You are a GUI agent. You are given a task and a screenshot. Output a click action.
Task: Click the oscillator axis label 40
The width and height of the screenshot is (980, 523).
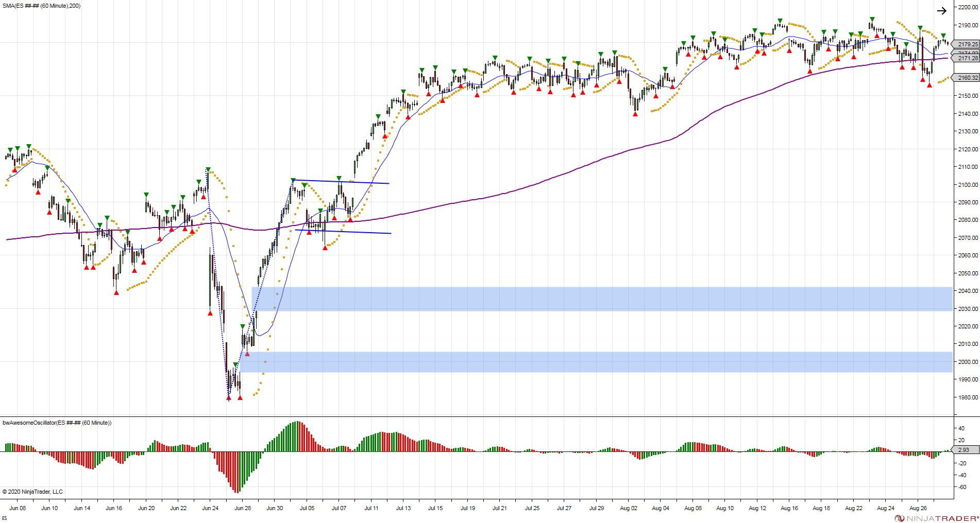coord(961,428)
